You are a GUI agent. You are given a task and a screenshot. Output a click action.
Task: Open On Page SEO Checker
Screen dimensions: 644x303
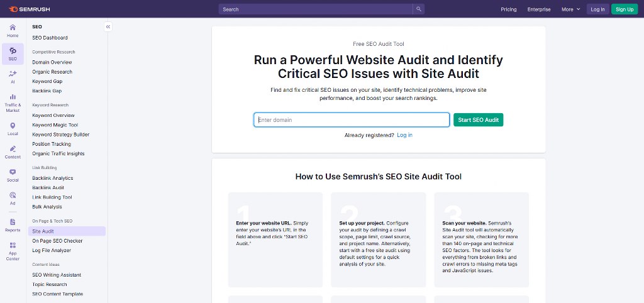(x=57, y=241)
